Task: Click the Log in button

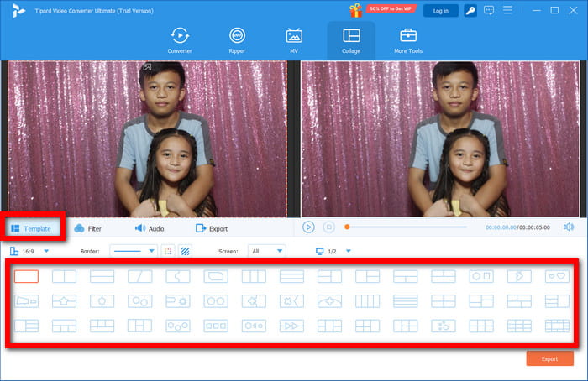Action: tap(441, 11)
